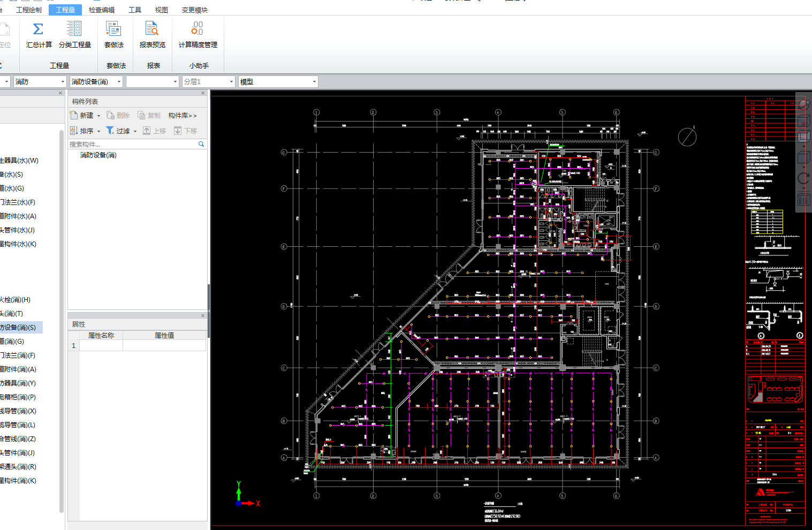Select the 附件(水)(A) tree item
The width and height of the screenshot is (812, 530).
18,216
